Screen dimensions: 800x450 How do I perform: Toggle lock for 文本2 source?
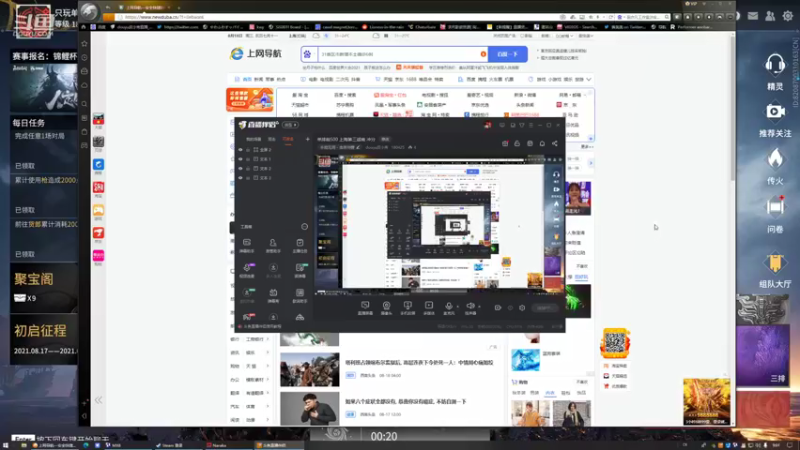click(x=248, y=168)
